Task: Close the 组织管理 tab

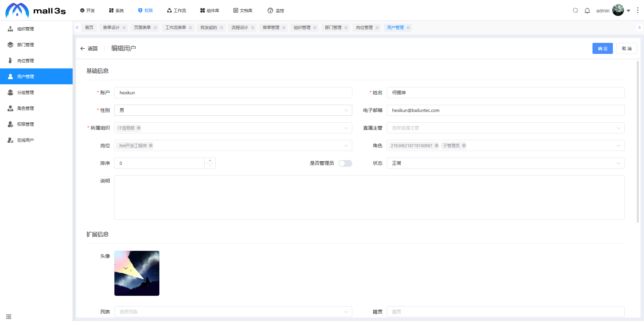Action: [x=315, y=28]
